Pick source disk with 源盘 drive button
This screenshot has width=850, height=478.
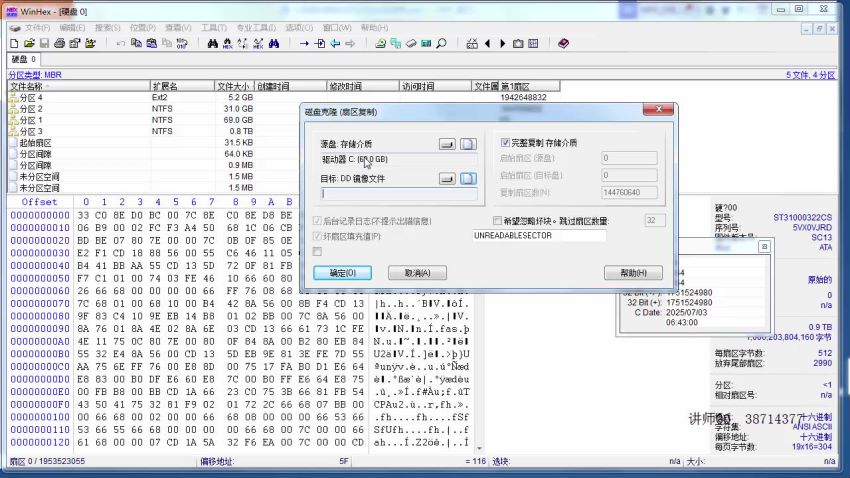tap(447, 144)
